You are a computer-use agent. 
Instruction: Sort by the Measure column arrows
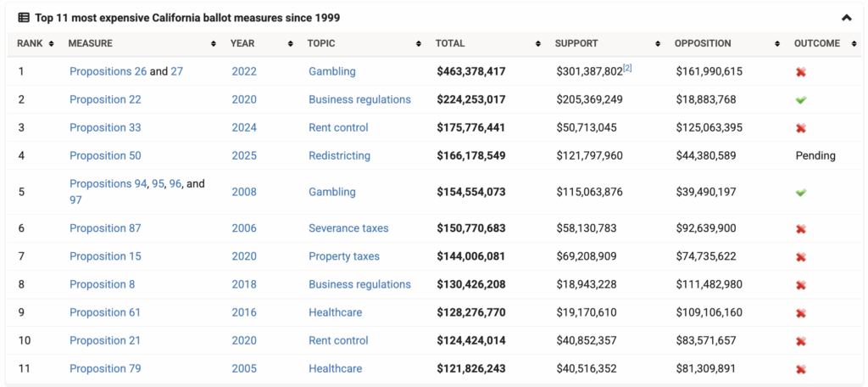(213, 43)
